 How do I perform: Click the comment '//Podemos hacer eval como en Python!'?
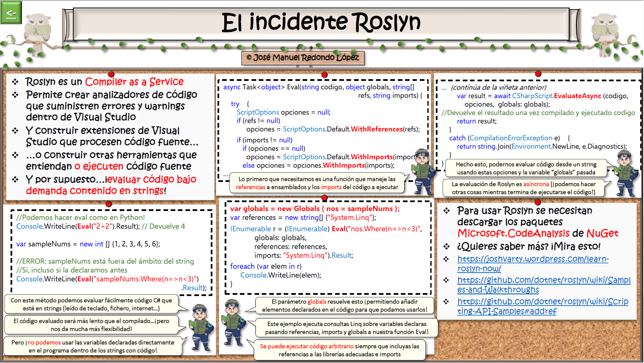[x=80, y=218]
